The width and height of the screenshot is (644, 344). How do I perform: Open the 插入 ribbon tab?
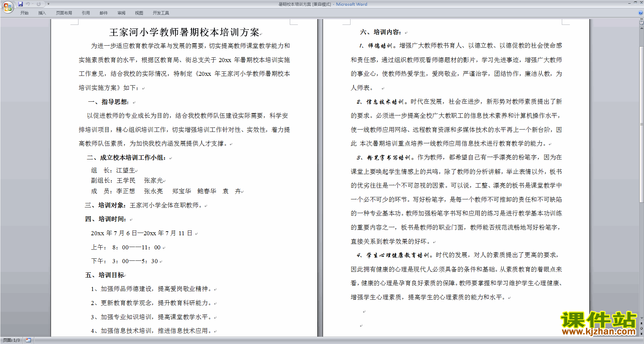42,13
